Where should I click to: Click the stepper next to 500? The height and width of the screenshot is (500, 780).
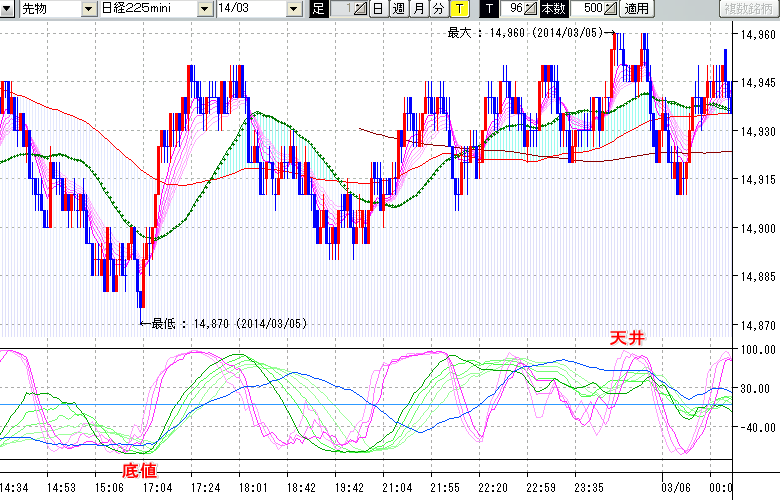click(x=610, y=9)
